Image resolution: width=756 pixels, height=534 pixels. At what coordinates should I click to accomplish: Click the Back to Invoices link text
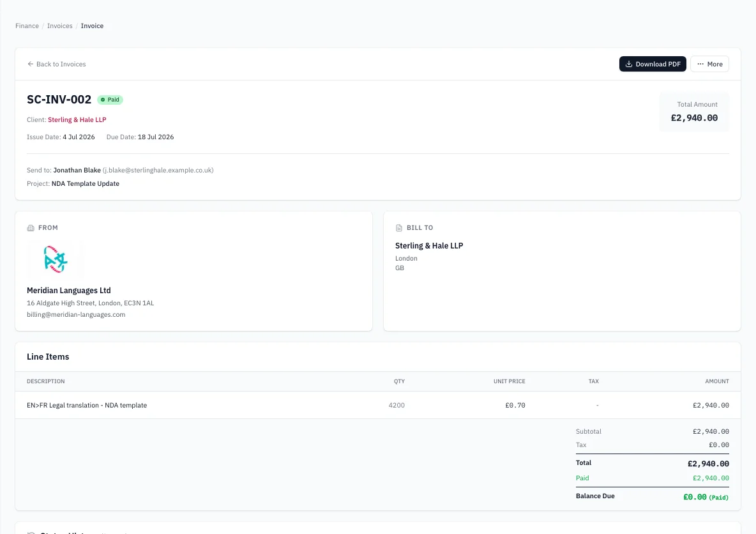pos(61,64)
